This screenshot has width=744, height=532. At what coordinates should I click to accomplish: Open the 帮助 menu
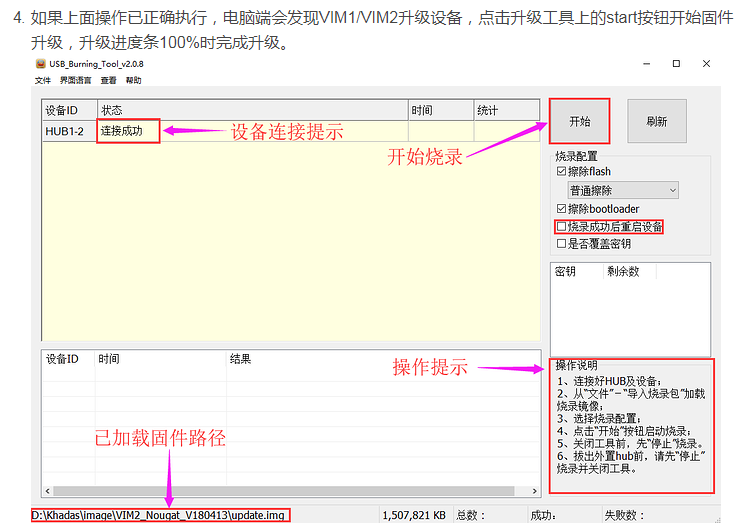pyautogui.click(x=133, y=80)
